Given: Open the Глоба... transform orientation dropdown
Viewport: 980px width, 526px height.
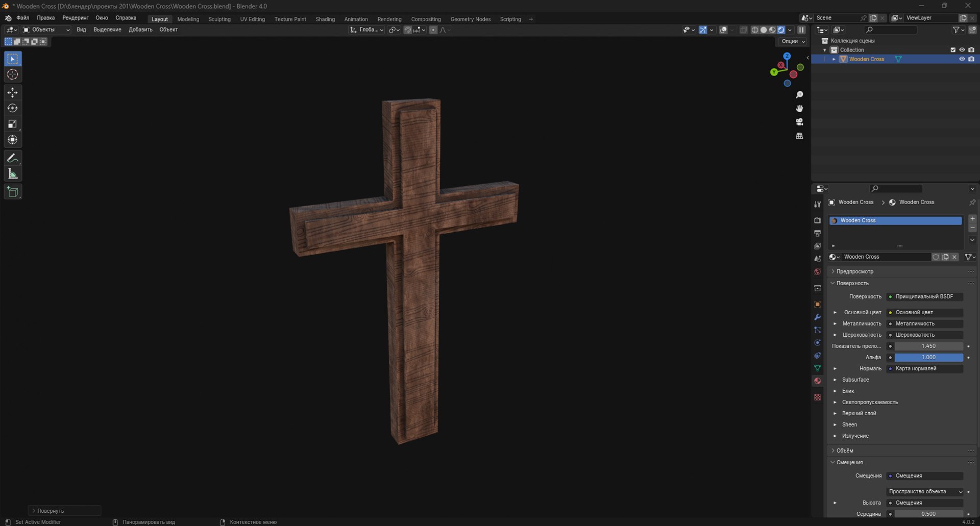Looking at the screenshot, I should (366, 30).
